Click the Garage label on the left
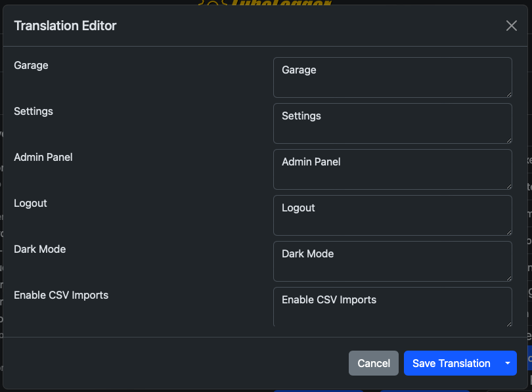Screen dimensions: 532x392 (31, 66)
